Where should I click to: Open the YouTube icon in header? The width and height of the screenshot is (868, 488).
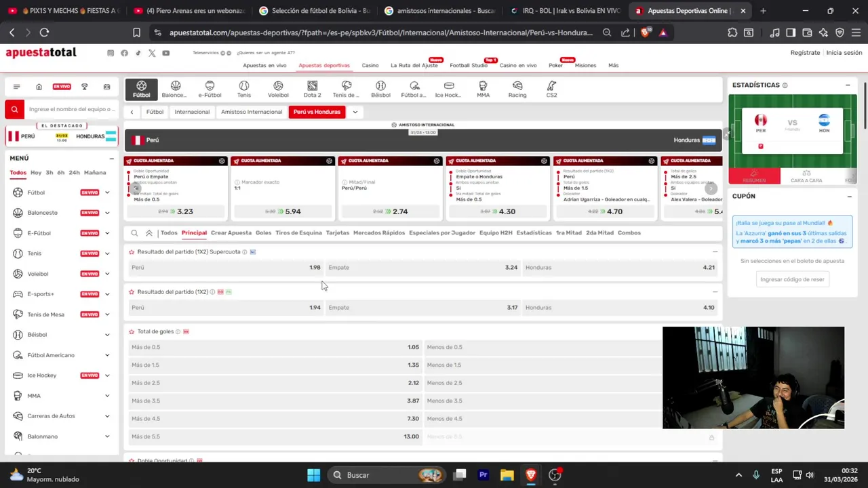166,53
